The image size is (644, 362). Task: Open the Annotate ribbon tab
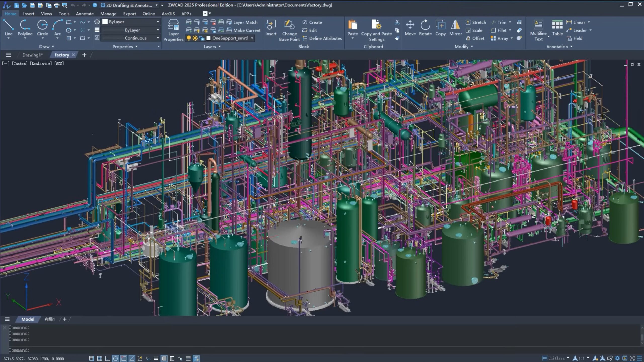(85, 14)
